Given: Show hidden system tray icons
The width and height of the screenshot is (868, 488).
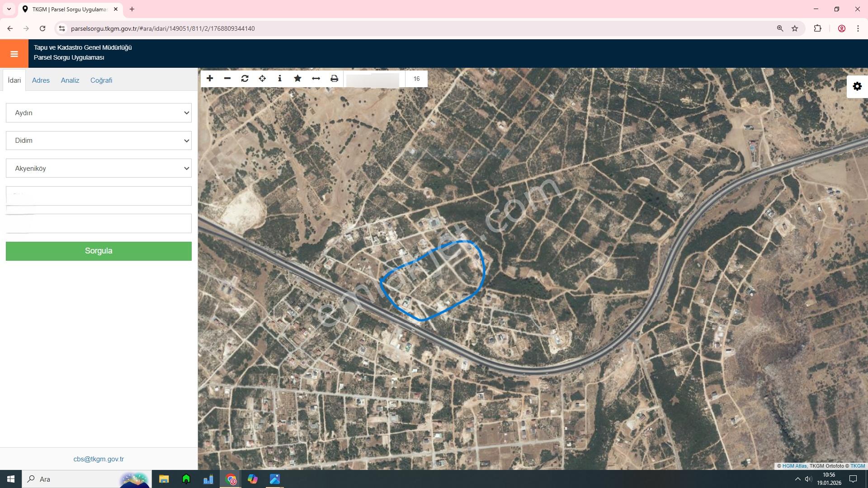Looking at the screenshot, I should 797,479.
